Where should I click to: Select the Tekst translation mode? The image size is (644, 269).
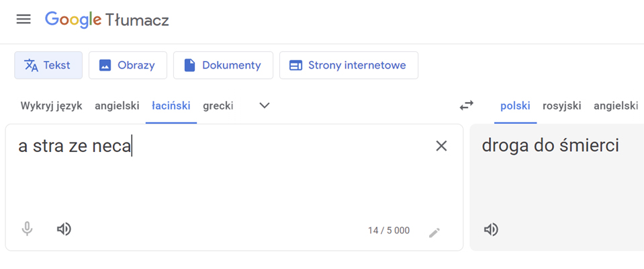pos(48,65)
